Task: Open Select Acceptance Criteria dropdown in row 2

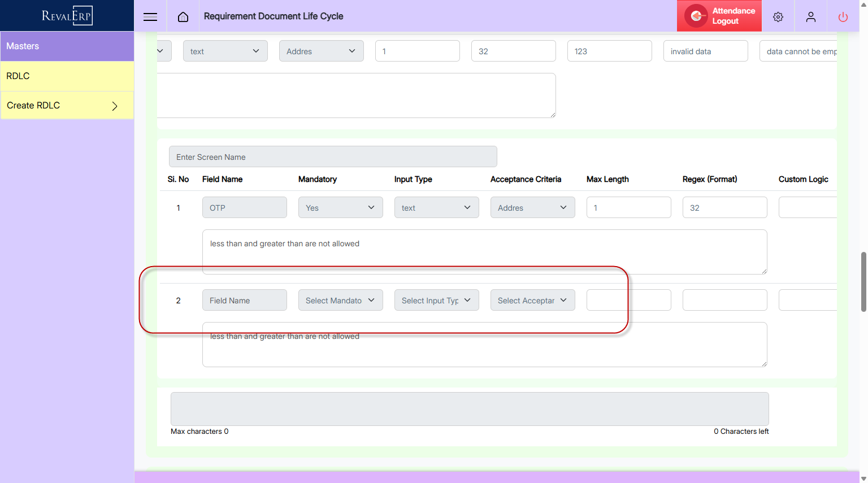Action: coord(532,301)
